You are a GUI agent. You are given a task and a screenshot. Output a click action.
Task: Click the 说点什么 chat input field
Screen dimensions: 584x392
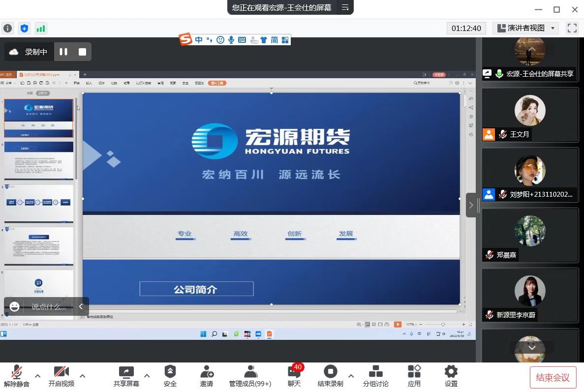[x=48, y=306]
